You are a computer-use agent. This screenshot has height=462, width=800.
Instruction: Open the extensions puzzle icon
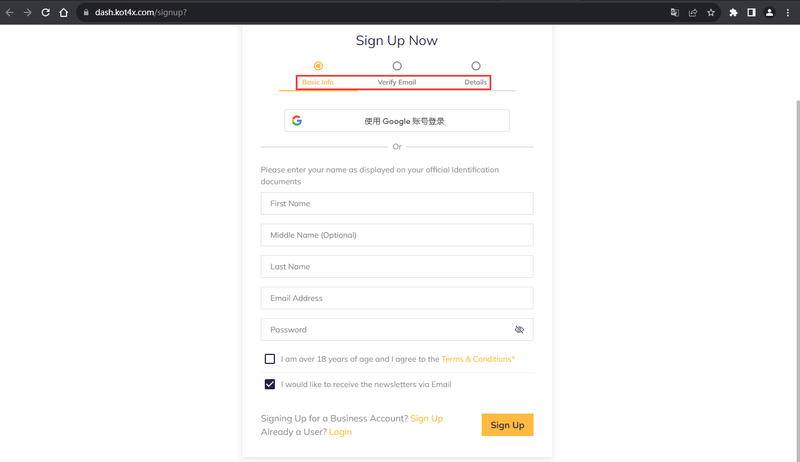[x=733, y=13]
